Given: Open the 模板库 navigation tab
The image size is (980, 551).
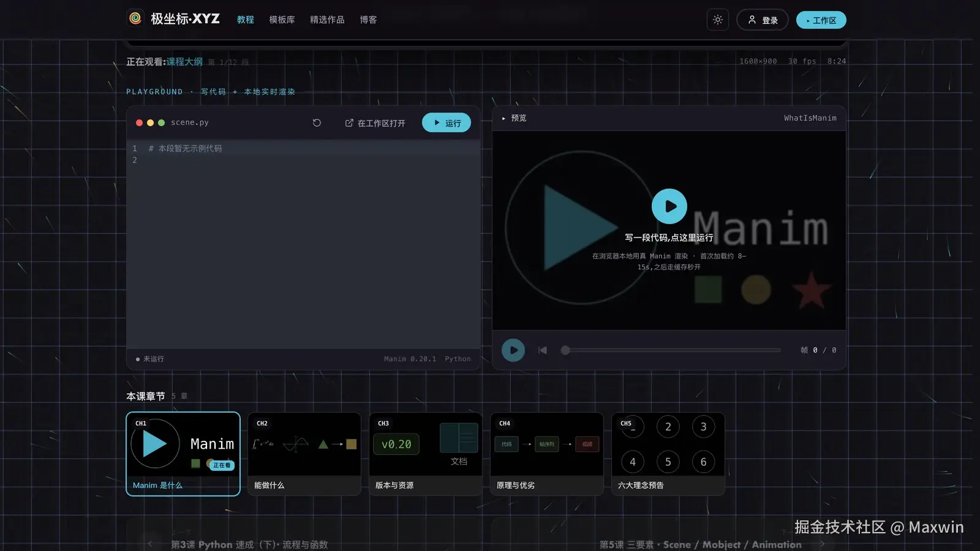Looking at the screenshot, I should 282,20.
